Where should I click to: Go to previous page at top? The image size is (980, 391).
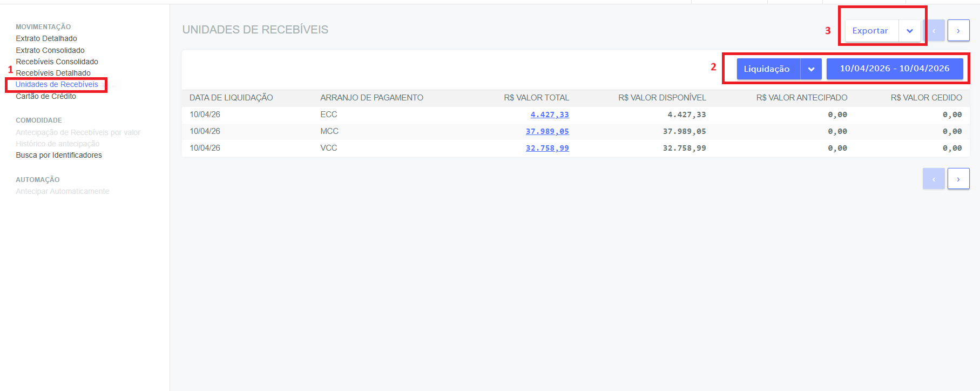click(x=934, y=31)
